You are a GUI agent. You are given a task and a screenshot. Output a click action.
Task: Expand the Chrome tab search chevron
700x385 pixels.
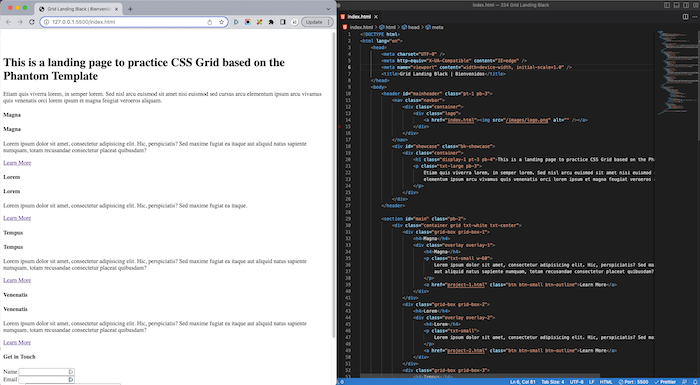[328, 9]
